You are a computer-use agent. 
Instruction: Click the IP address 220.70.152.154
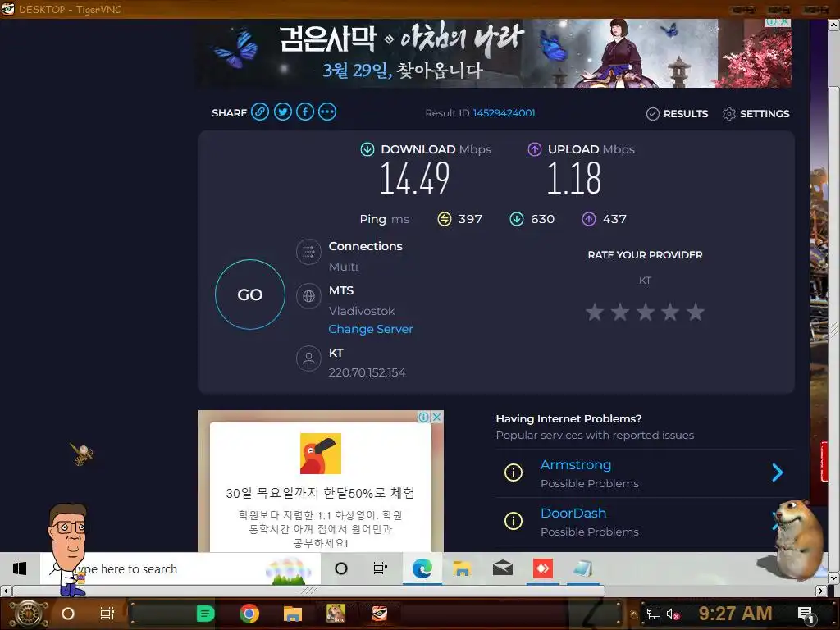pos(367,372)
